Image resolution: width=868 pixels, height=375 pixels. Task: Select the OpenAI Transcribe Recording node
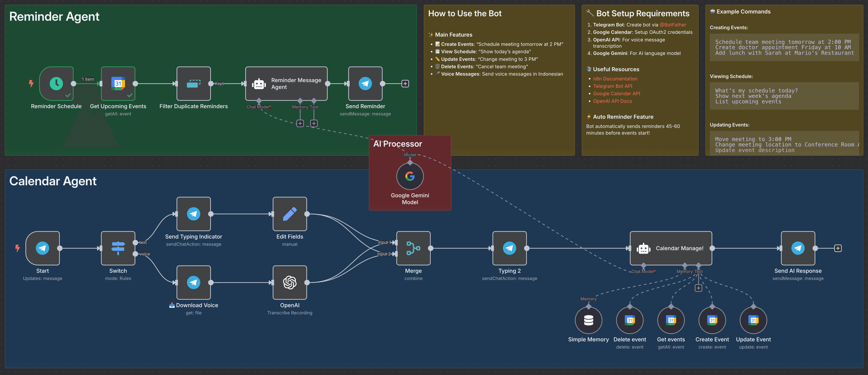pyautogui.click(x=290, y=282)
